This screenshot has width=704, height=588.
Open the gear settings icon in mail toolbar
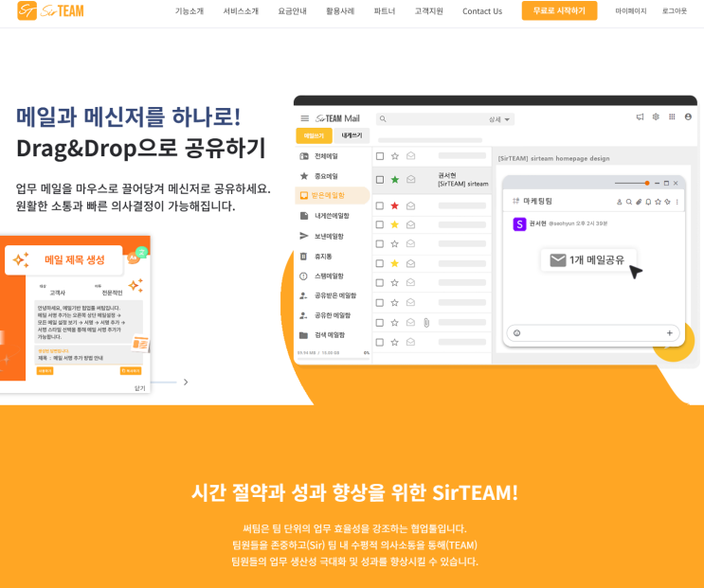click(656, 116)
